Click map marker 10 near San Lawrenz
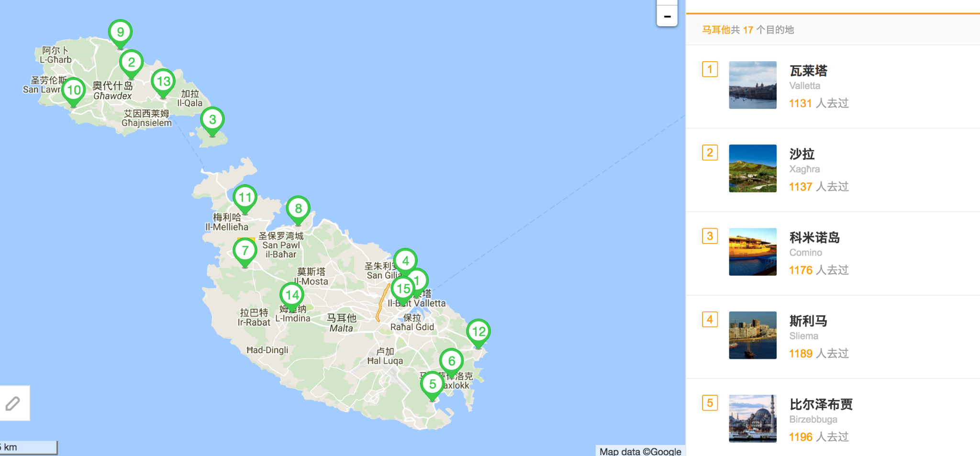This screenshot has width=980, height=456. click(74, 90)
